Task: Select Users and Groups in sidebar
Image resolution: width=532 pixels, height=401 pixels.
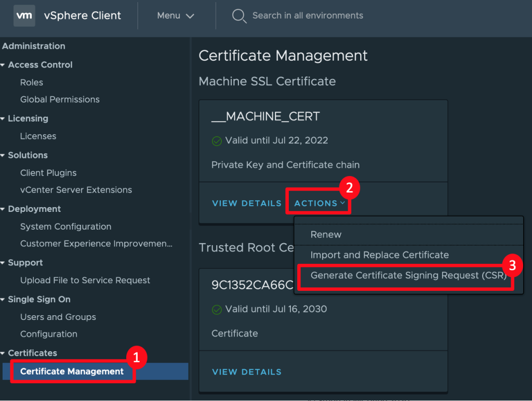Action: click(x=58, y=317)
